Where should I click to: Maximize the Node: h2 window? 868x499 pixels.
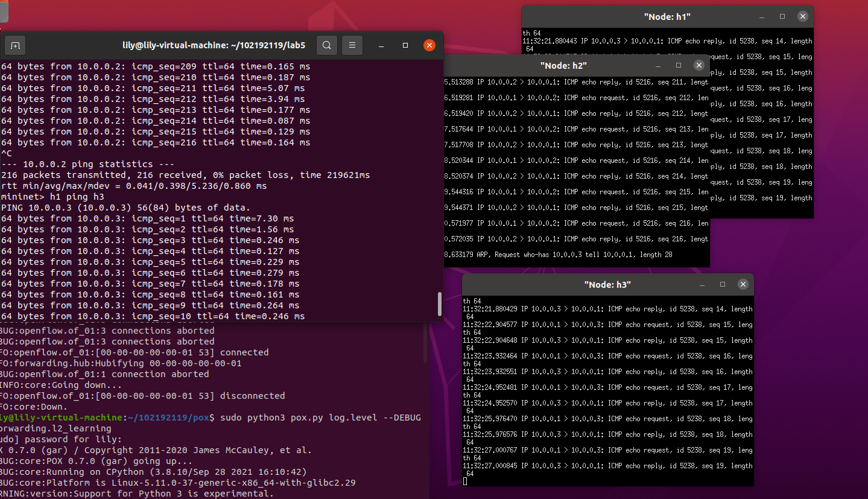pos(679,65)
